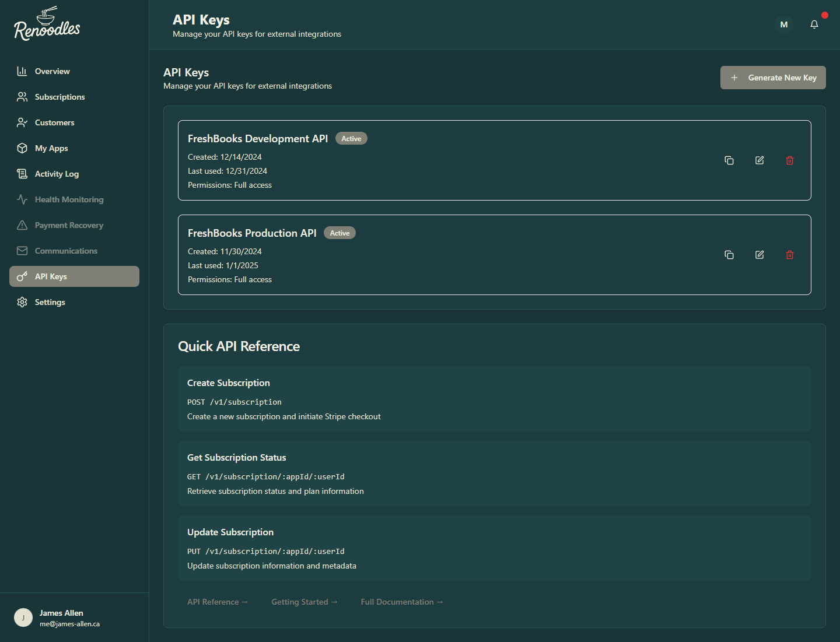Open the API Reference link

point(217,601)
